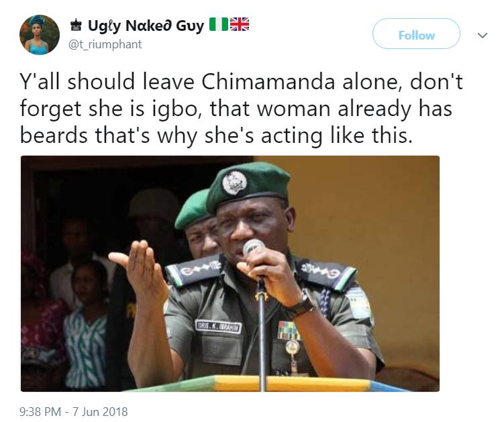Click the UK flag emoji
This screenshot has width=504, height=422.
click(240, 24)
